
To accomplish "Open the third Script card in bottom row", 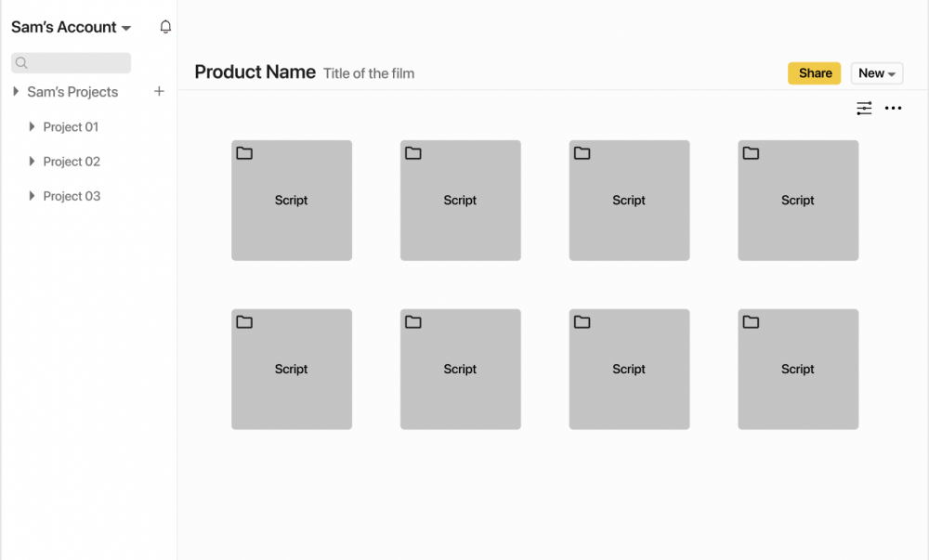I will (x=629, y=369).
